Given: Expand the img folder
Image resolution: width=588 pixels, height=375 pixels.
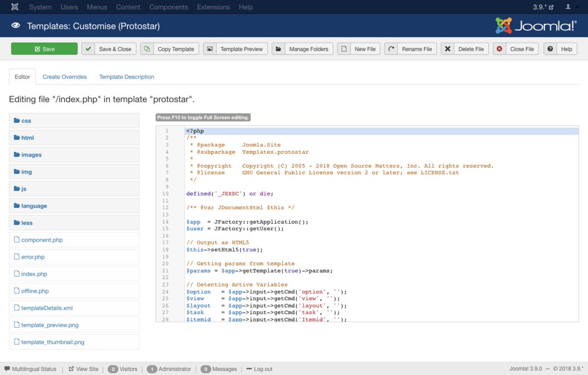Looking at the screenshot, I should 74,172.
